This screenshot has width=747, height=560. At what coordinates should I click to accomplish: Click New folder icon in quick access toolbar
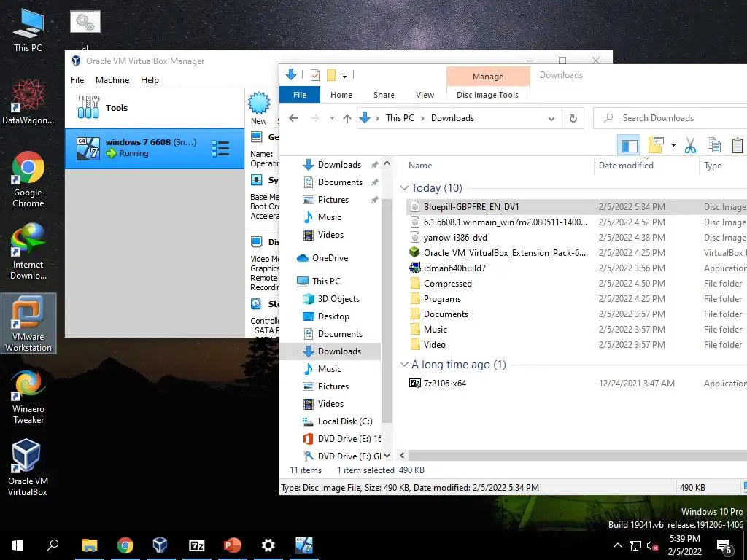(331, 75)
